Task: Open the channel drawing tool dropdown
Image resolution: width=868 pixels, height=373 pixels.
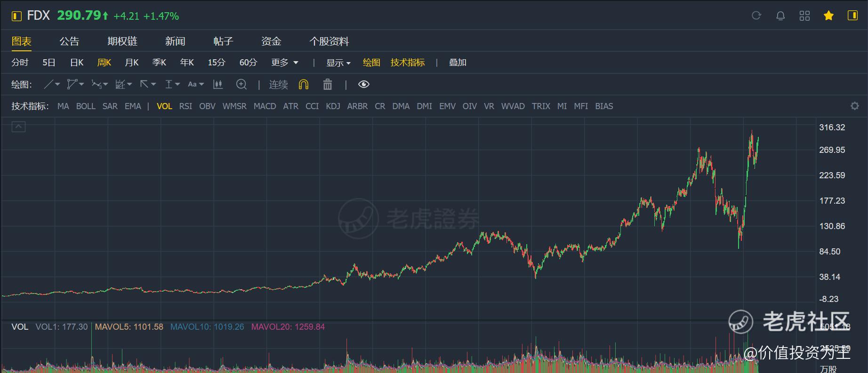Action: 75,84
